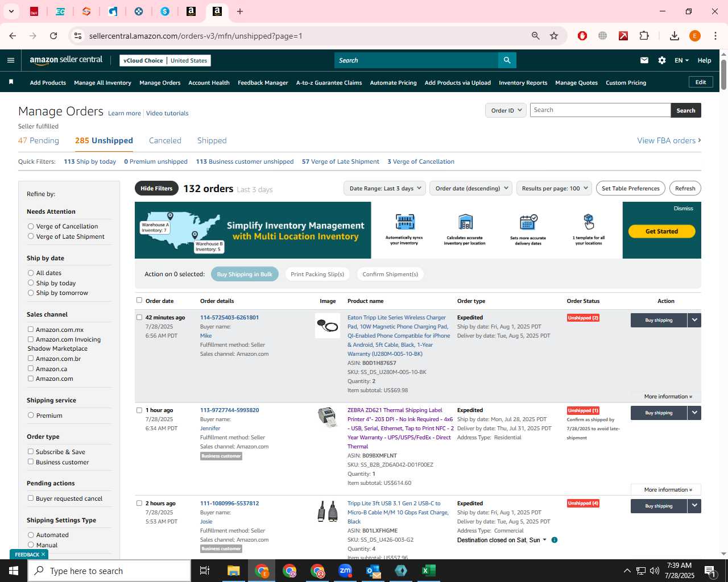Open the browser extensions puzzle icon
Screen dimensions: 728x582
coord(644,36)
